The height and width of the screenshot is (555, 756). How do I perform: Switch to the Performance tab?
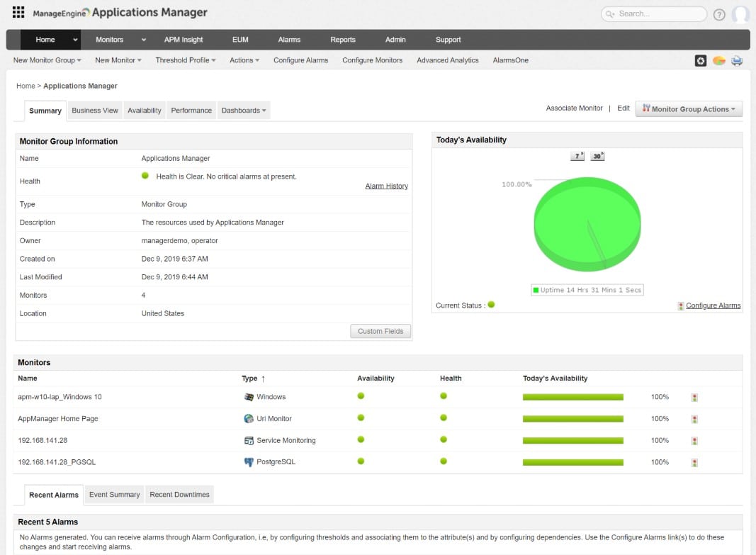point(191,111)
